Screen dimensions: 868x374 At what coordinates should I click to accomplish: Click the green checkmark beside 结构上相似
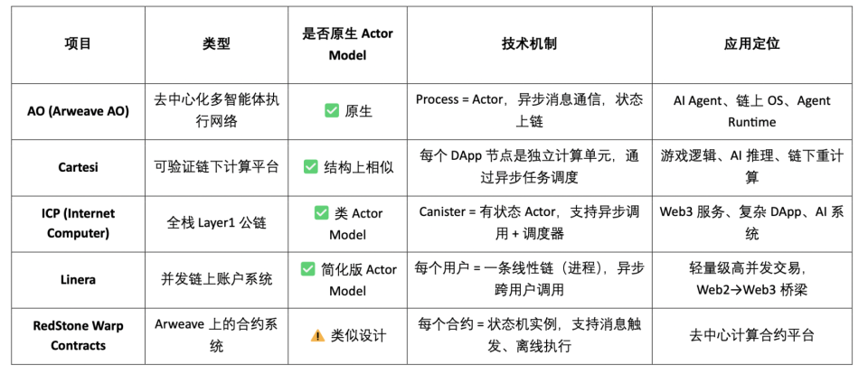click(311, 167)
